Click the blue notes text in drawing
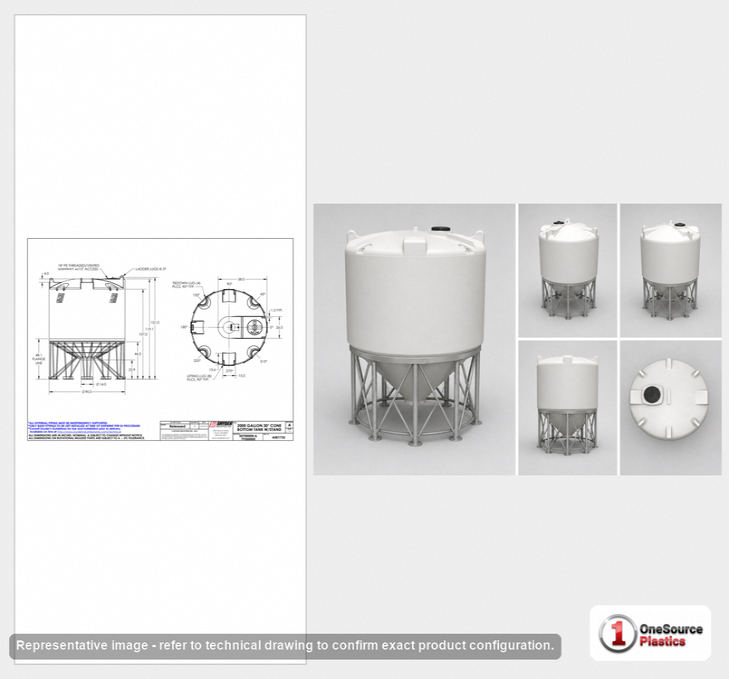This screenshot has height=679, width=729. coord(86,427)
